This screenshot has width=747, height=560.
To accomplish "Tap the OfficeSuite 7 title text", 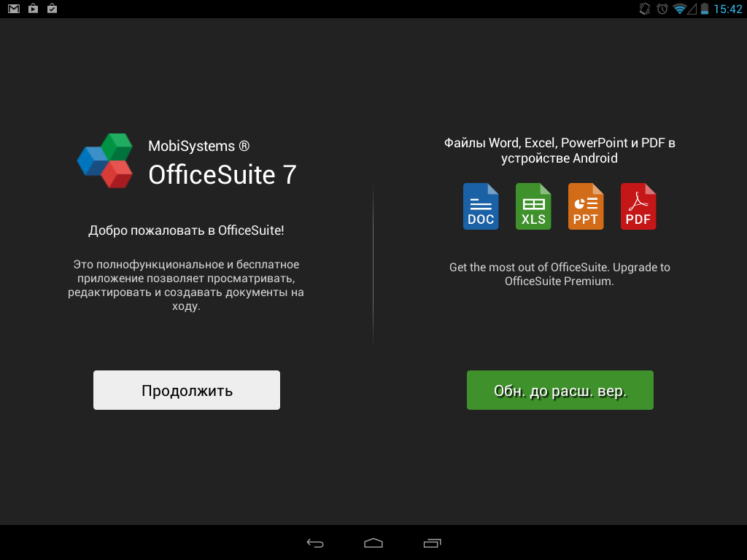I will pos(222,175).
